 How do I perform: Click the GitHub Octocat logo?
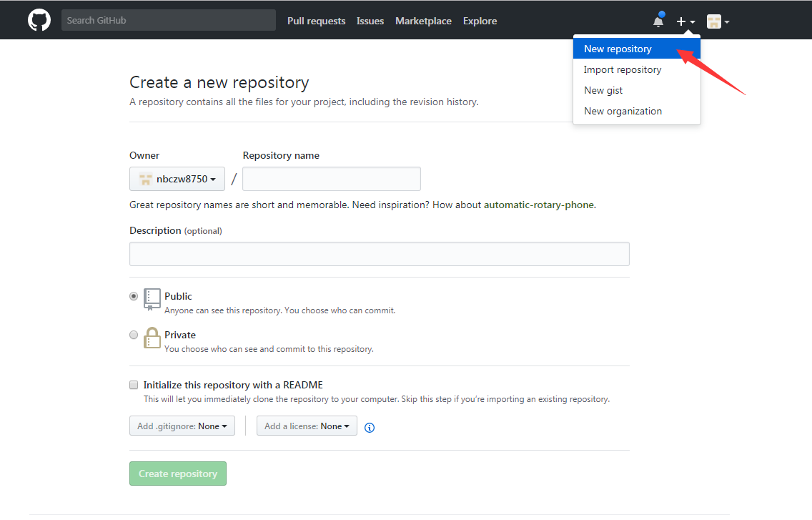coord(39,20)
